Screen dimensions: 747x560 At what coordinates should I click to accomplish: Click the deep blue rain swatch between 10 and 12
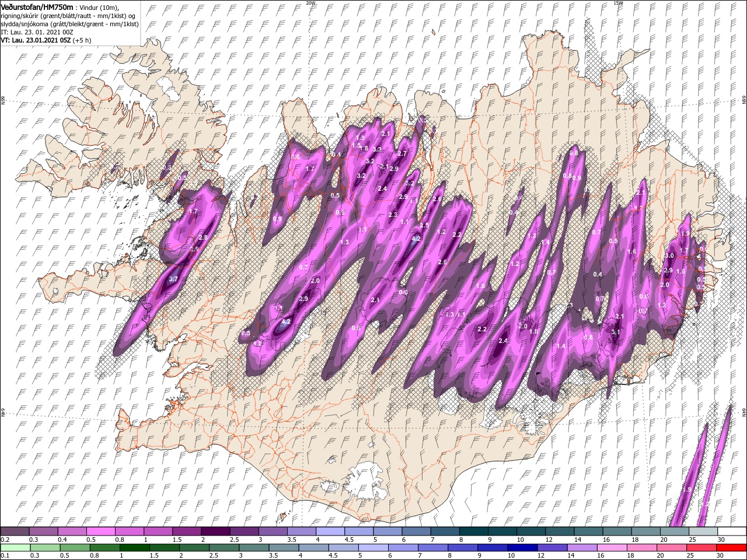point(522,548)
